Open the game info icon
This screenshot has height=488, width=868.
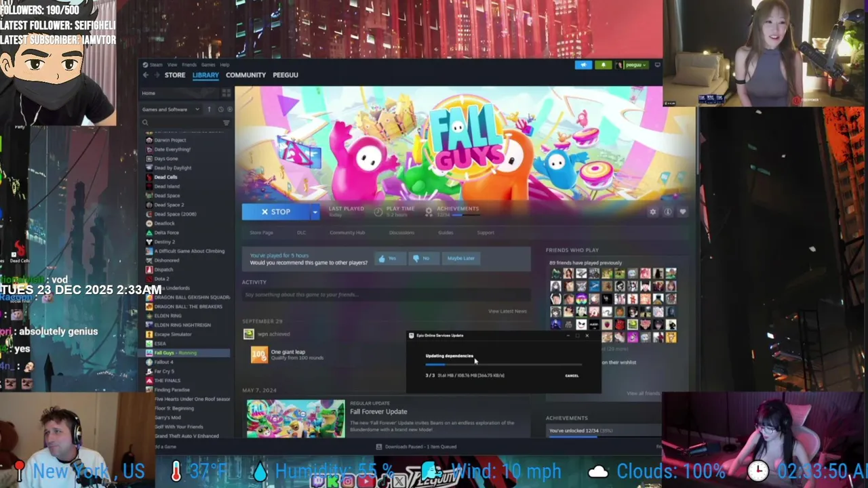coord(668,211)
